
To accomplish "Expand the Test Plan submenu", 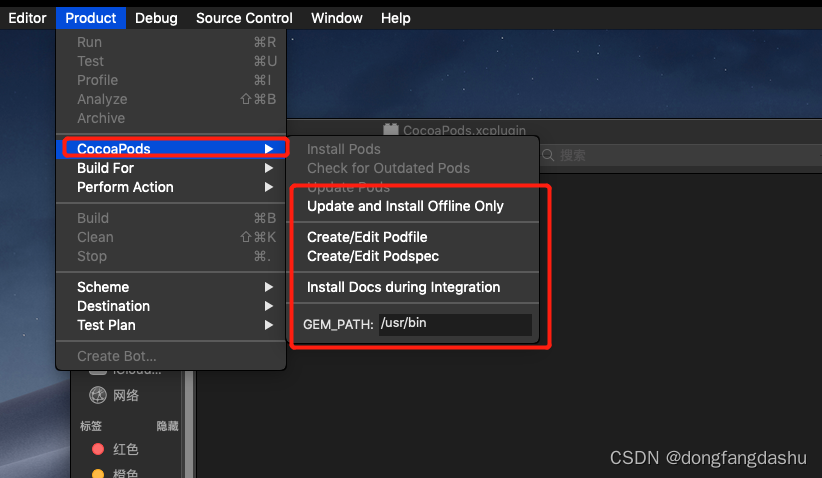I will [x=171, y=325].
